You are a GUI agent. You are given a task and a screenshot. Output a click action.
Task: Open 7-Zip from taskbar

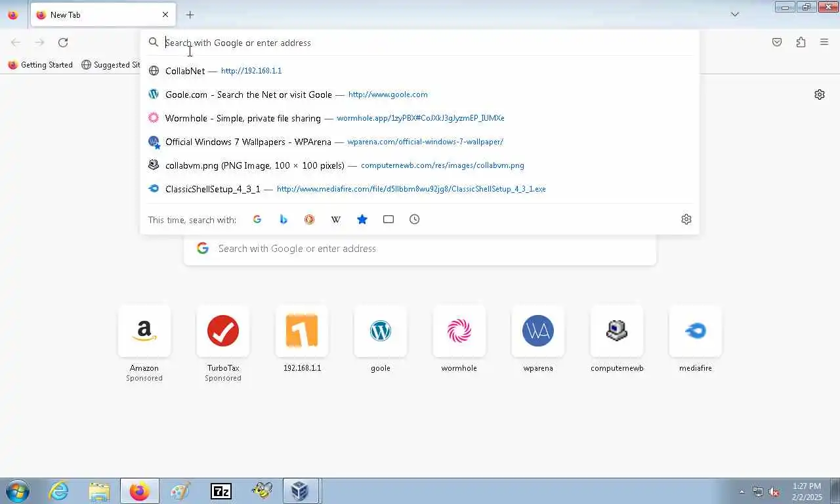pos(221,491)
